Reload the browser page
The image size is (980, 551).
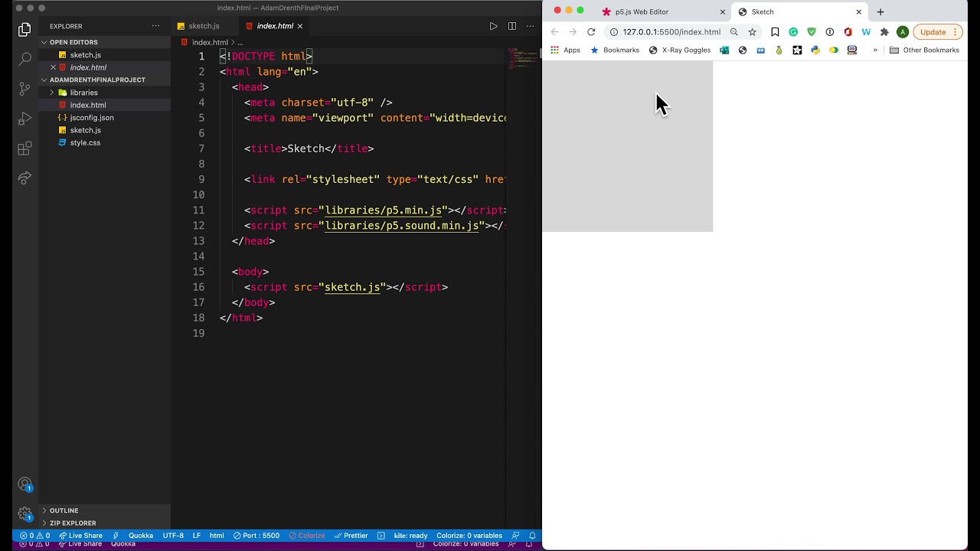591,32
